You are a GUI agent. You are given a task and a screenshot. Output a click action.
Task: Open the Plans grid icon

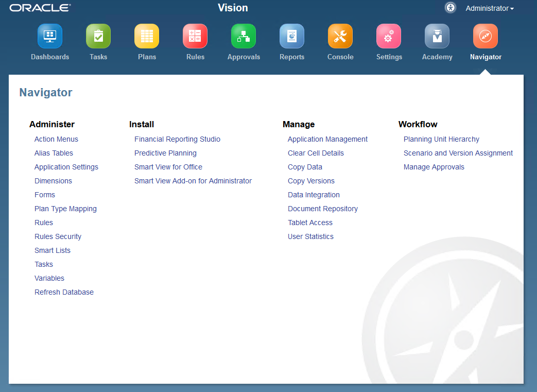tap(147, 36)
